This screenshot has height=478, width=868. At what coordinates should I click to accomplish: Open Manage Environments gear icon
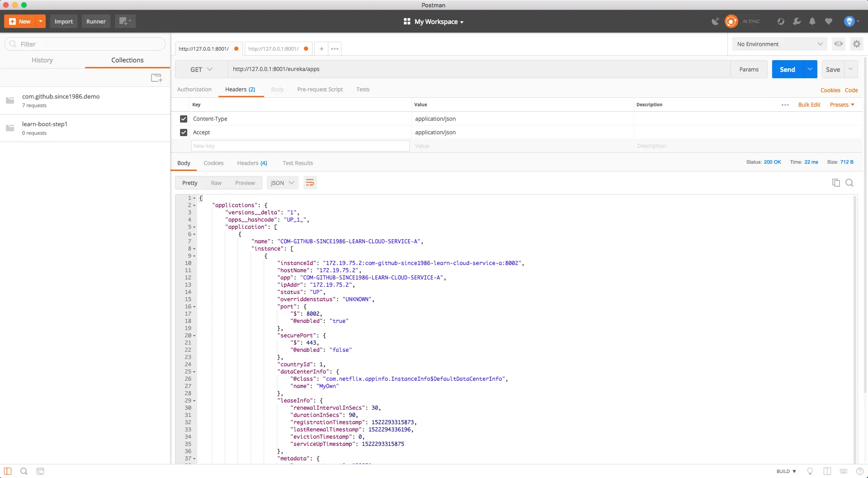(857, 44)
